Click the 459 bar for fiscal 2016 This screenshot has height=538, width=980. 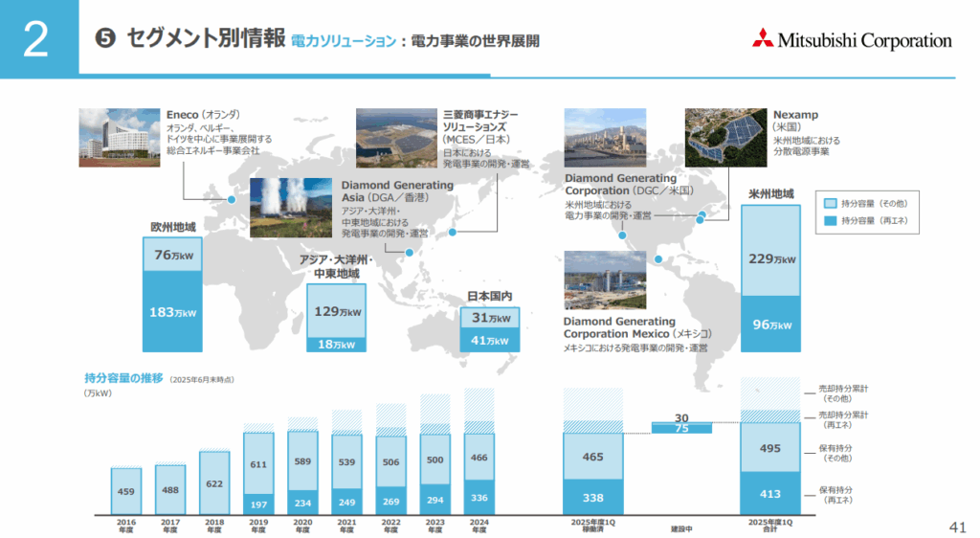click(x=126, y=491)
